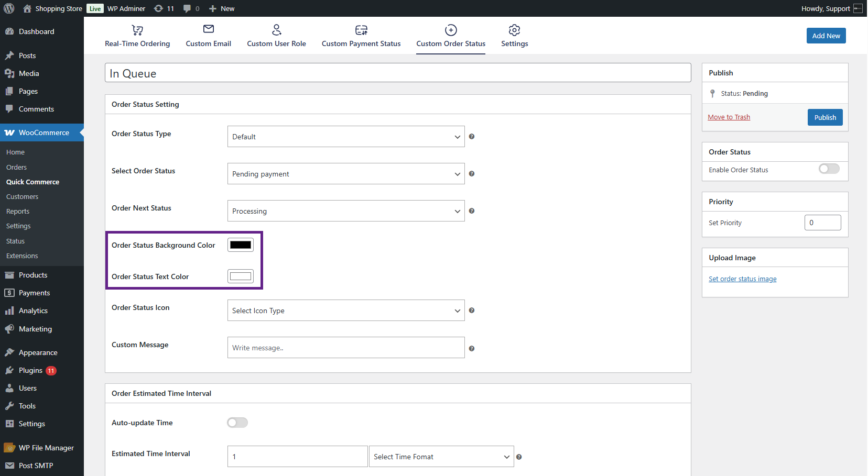868x476 pixels.
Task: Open the Select Order Status dropdown
Action: (346, 174)
